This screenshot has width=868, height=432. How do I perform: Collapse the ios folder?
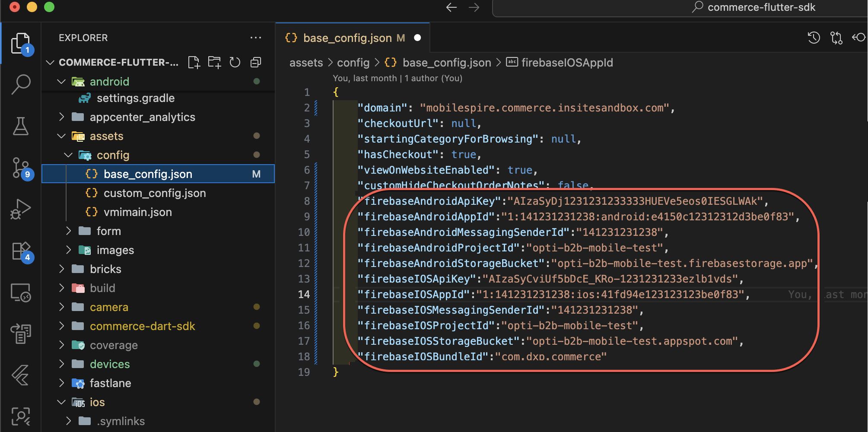61,402
